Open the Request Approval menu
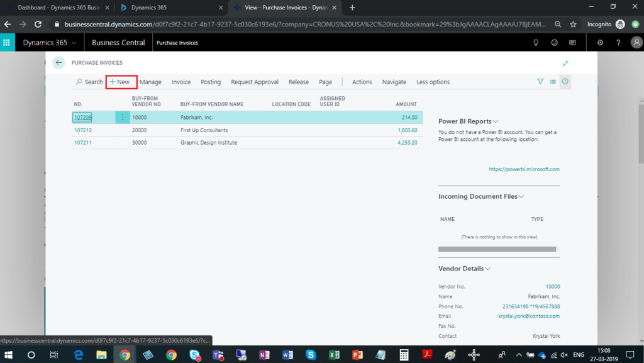This screenshot has height=363, width=644. pos(254,82)
